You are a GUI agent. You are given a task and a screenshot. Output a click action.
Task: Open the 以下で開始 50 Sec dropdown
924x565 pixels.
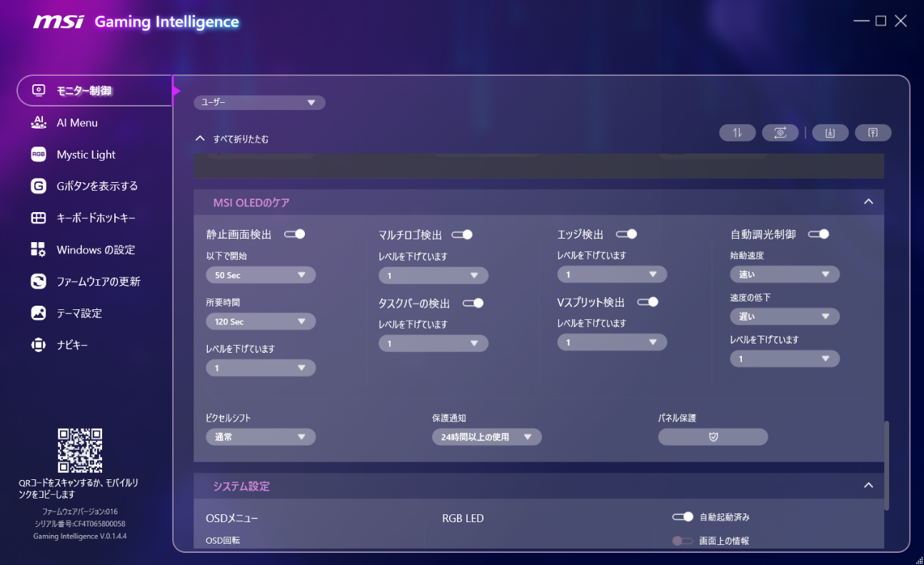click(x=261, y=275)
